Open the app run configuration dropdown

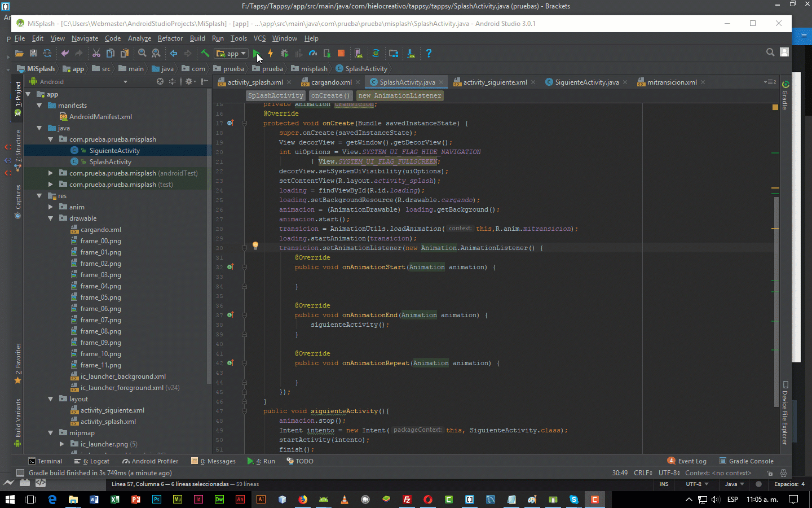click(x=231, y=52)
